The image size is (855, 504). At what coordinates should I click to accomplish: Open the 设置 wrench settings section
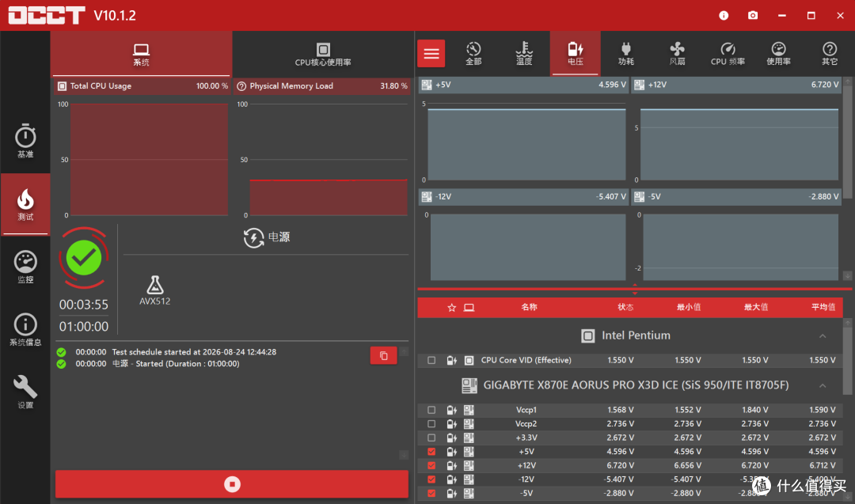(25, 391)
